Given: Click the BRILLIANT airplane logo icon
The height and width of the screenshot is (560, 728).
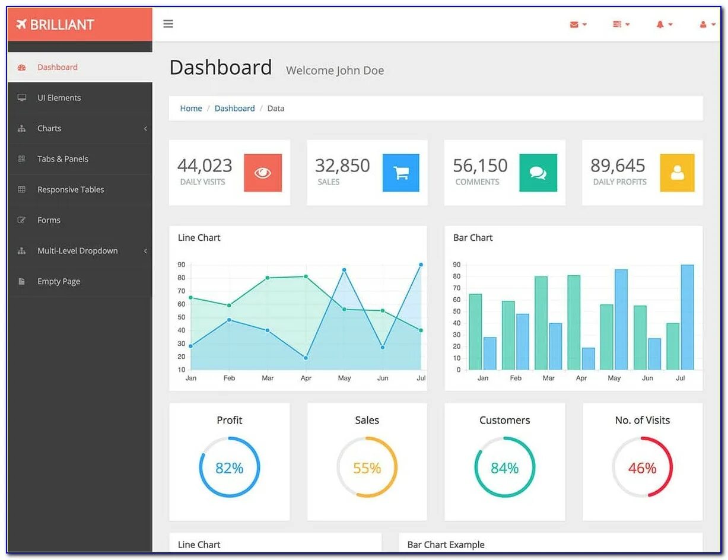Looking at the screenshot, I should [x=23, y=24].
